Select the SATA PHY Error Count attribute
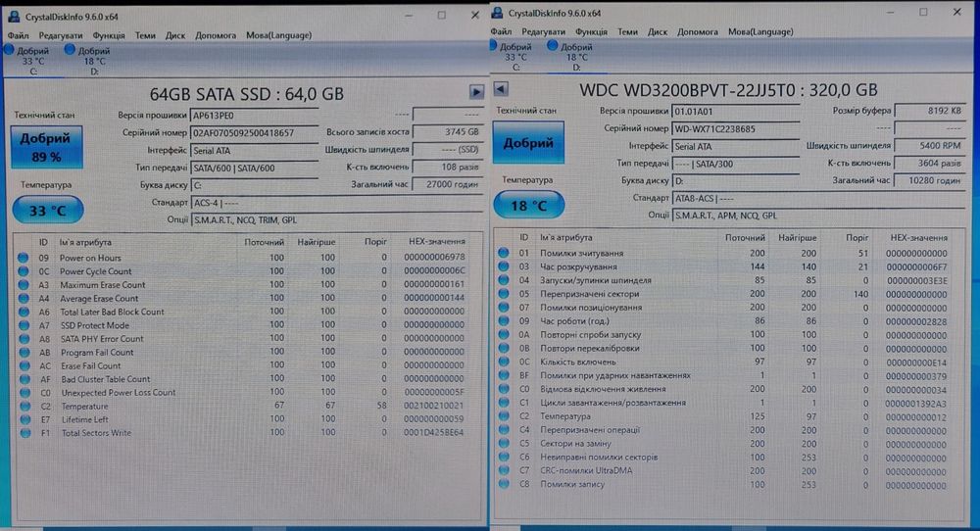This screenshot has width=980, height=531. coord(102,339)
